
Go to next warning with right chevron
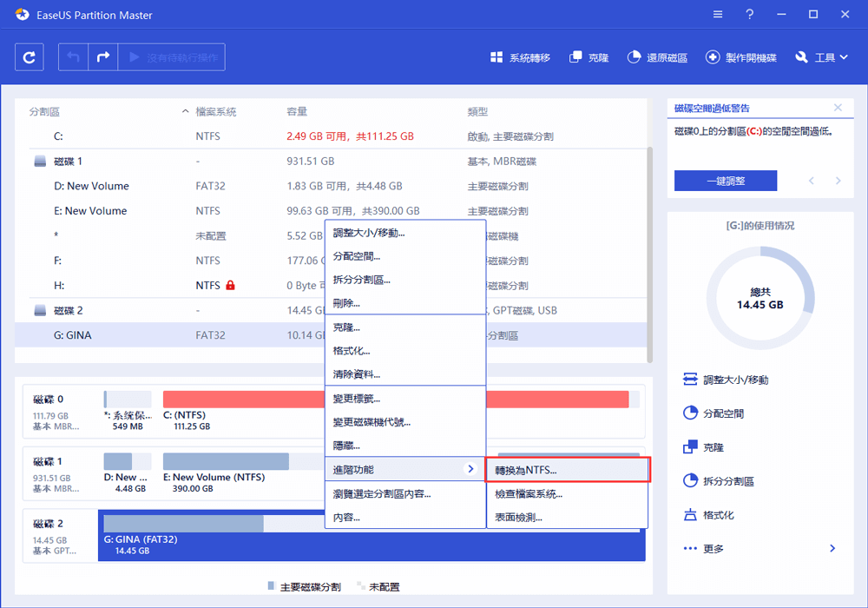pos(838,181)
